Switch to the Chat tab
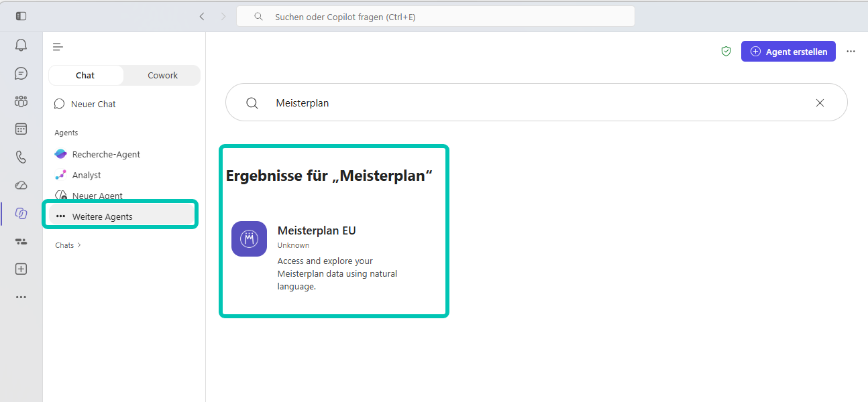868x402 pixels. click(85, 76)
